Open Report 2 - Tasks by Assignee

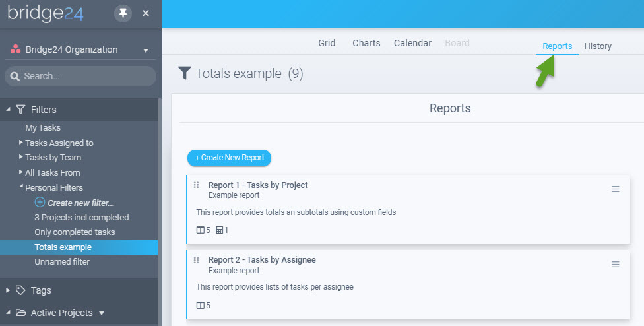click(262, 260)
